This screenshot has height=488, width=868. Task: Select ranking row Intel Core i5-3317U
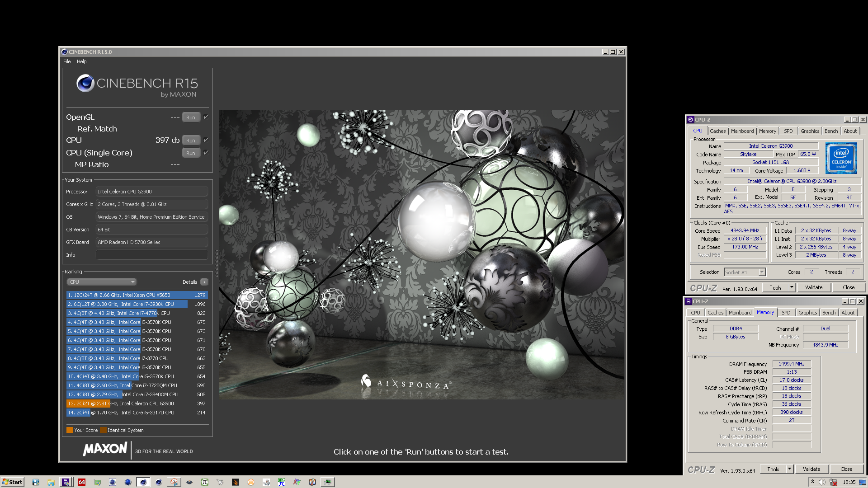tap(137, 413)
